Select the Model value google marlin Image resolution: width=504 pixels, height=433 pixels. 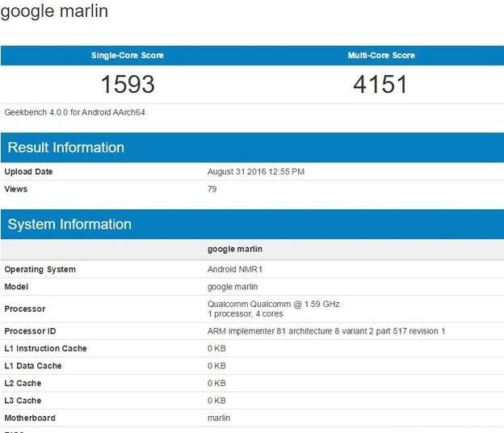click(x=233, y=287)
